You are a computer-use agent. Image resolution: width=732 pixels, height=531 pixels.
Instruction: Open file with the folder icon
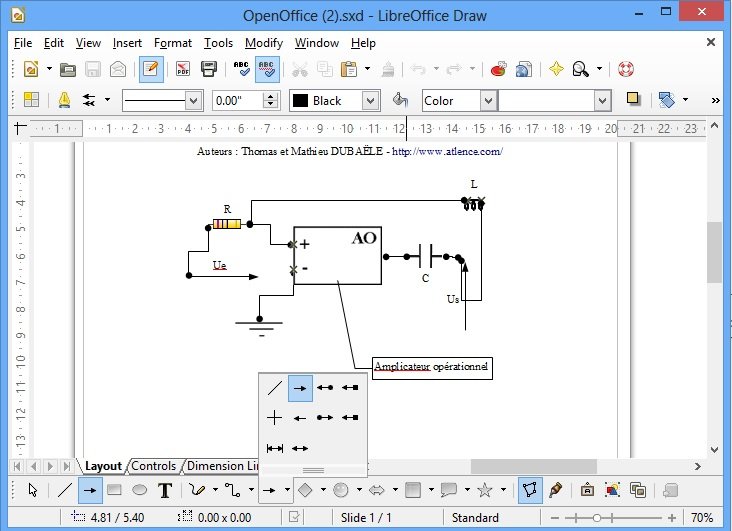coord(68,69)
